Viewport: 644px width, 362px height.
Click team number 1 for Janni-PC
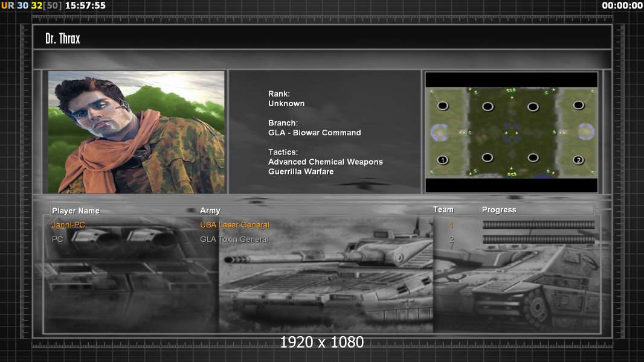pos(451,224)
